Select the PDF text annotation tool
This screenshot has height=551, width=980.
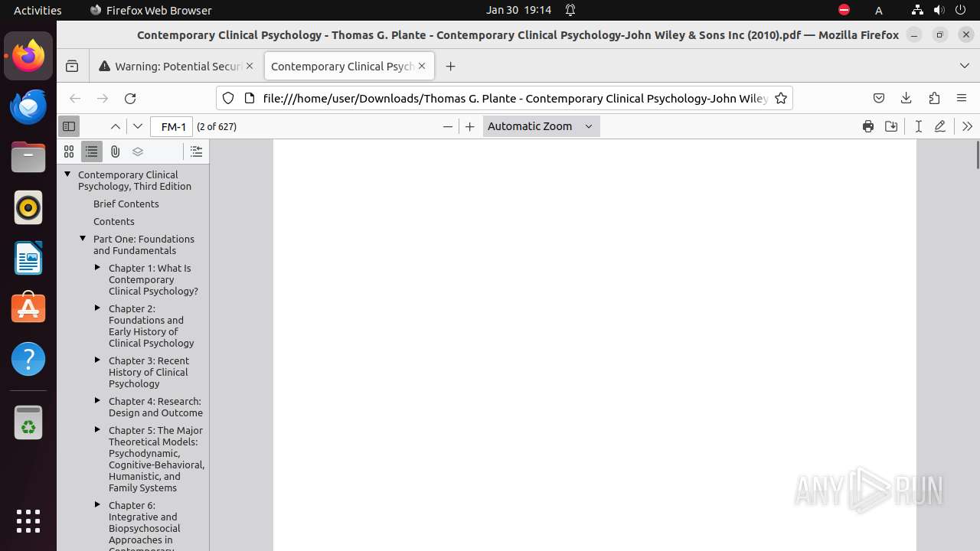click(919, 126)
